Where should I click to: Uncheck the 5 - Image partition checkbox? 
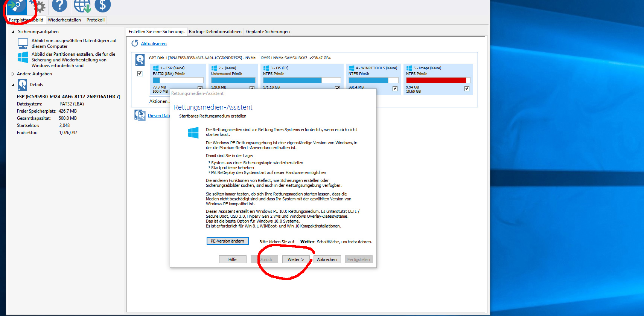(467, 89)
